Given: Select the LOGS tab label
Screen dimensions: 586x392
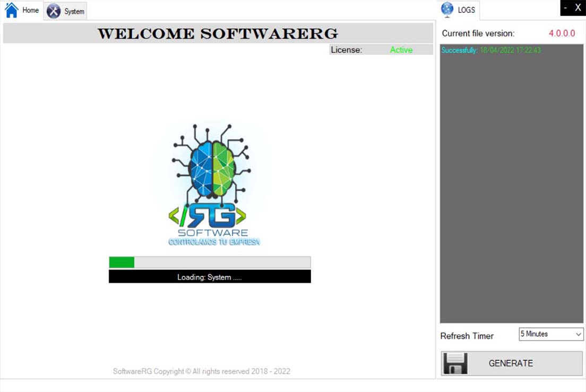Looking at the screenshot, I should pos(466,10).
